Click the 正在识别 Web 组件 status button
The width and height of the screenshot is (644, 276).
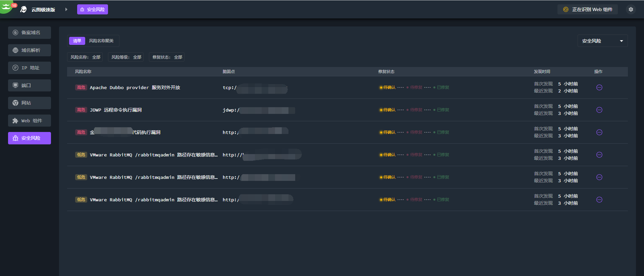588,9
